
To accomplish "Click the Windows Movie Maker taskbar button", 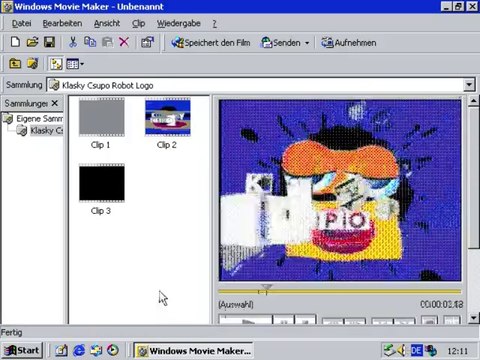I will [193, 351].
